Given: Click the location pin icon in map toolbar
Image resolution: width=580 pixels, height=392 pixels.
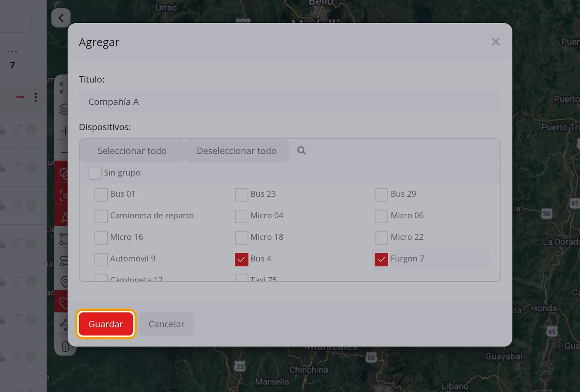Looking at the screenshot, I should point(64,282).
